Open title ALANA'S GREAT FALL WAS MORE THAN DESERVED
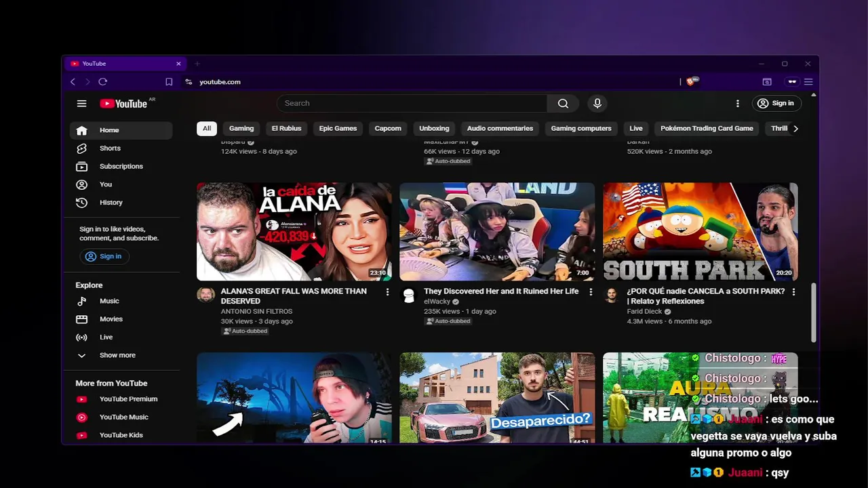The width and height of the screenshot is (868, 488). (x=294, y=296)
